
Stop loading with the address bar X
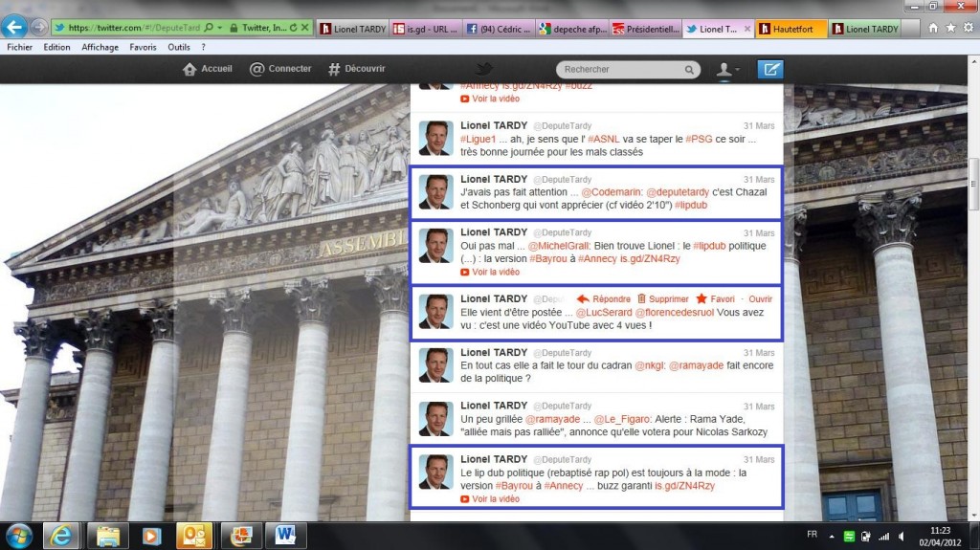305,28
